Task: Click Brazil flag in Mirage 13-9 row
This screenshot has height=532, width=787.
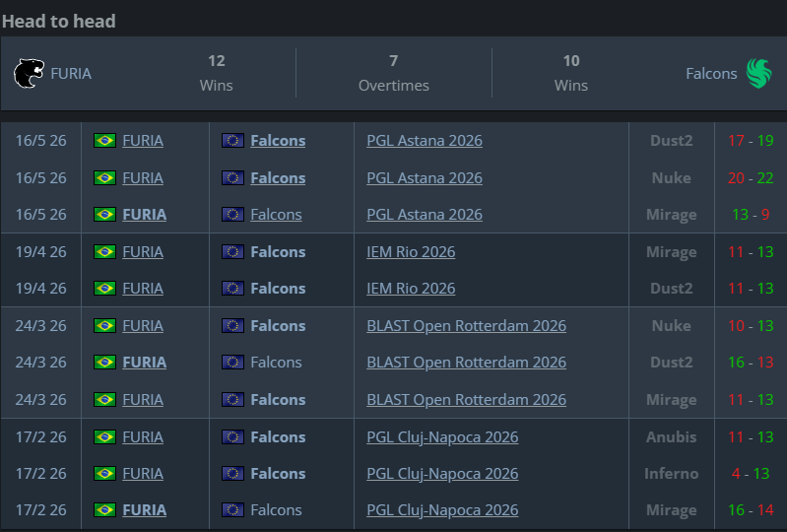Action: pyautogui.click(x=104, y=215)
